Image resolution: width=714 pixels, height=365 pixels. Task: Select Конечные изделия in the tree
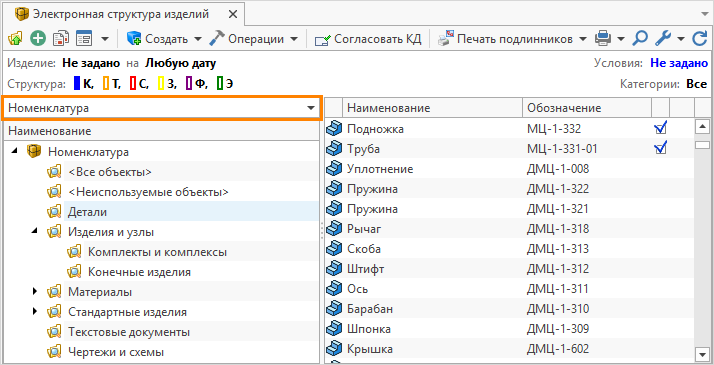click(139, 272)
